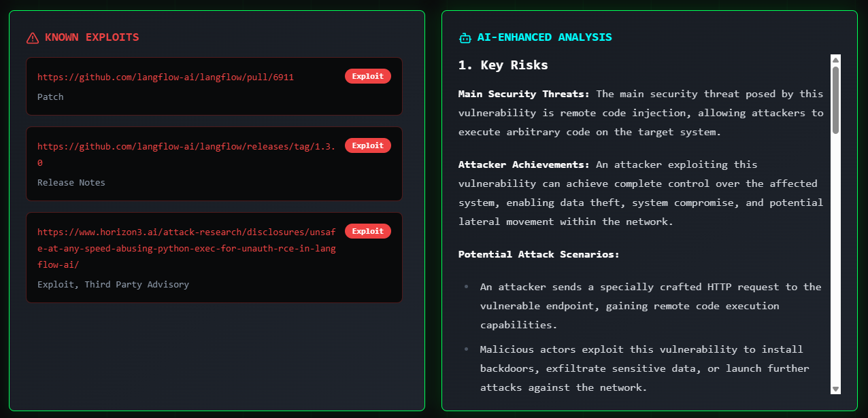Click the "KNOWN EXPLOITS" heading
The width and height of the screenshot is (868, 418).
coord(92,37)
